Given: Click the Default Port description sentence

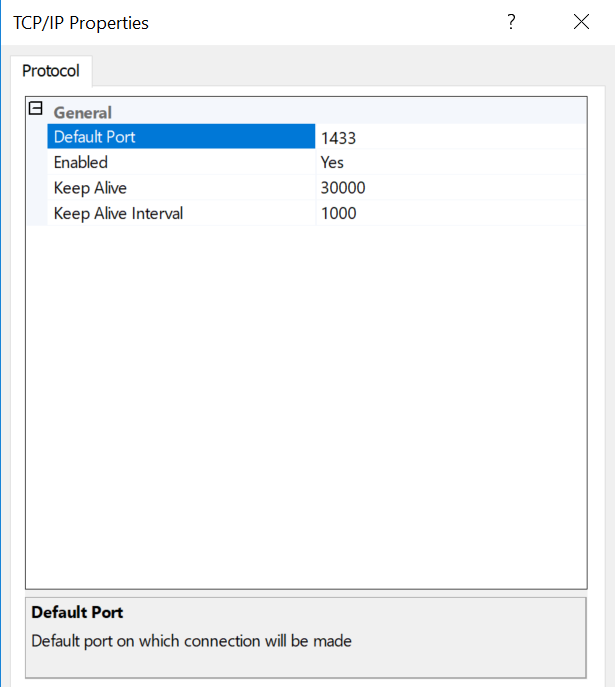Looking at the screenshot, I should [x=191, y=641].
